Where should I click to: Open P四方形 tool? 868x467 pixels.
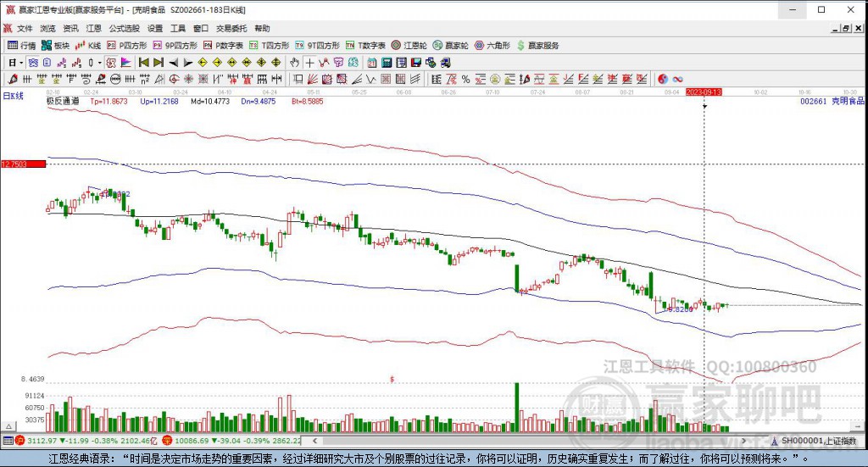127,46
